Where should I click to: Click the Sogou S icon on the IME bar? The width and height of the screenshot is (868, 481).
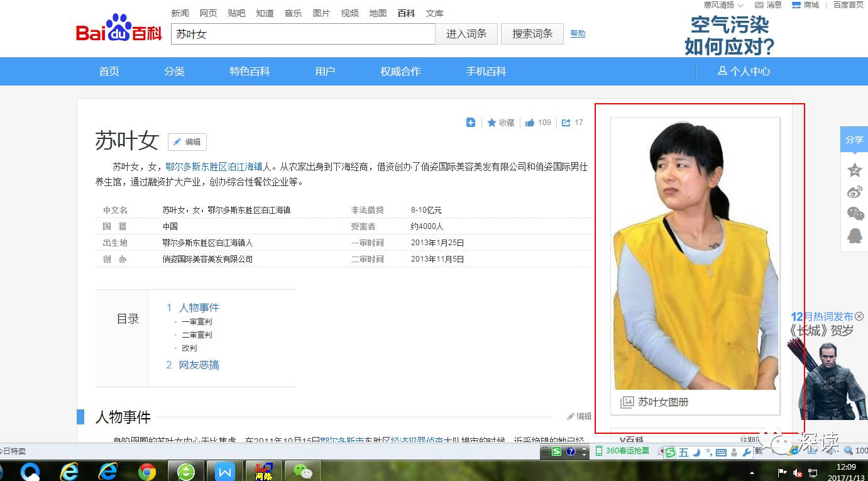point(671,452)
